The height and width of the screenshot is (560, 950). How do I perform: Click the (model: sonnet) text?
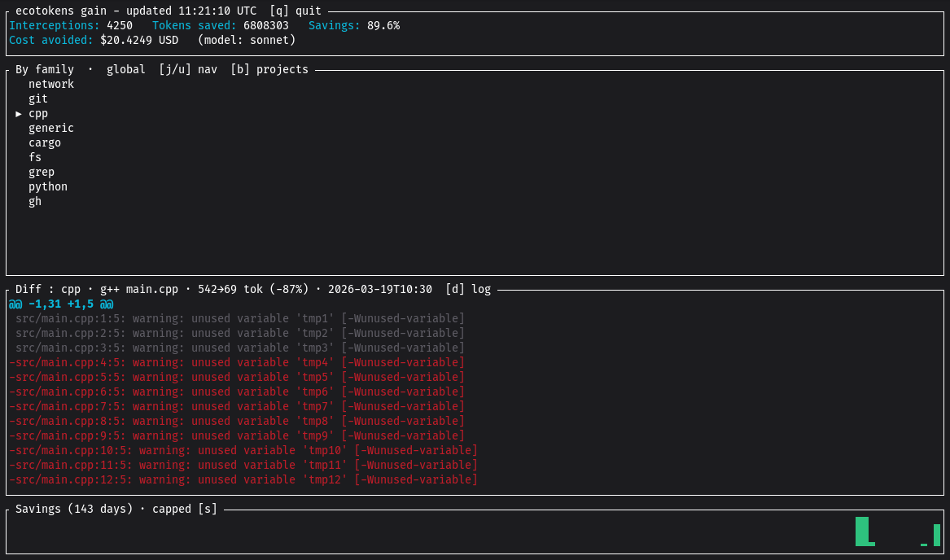click(247, 40)
